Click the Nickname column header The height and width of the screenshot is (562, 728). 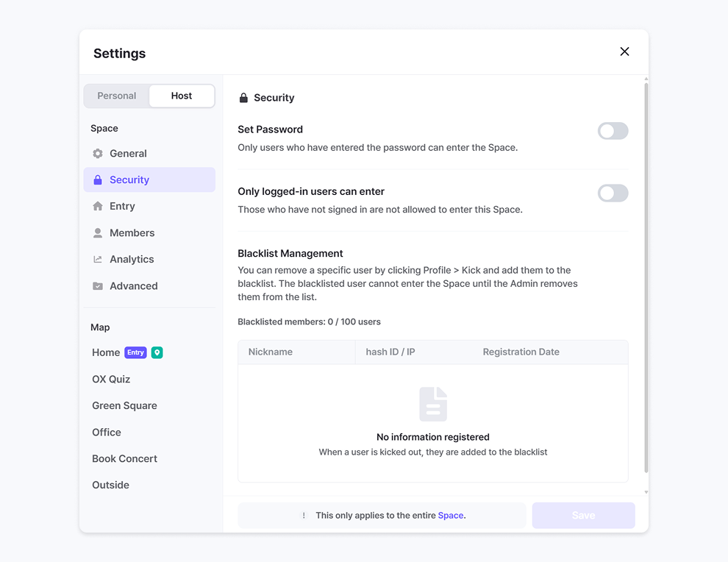271,352
